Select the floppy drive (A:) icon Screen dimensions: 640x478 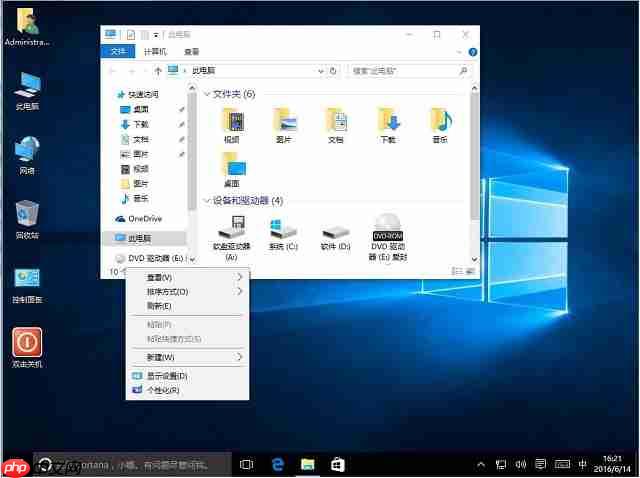[x=231, y=238]
